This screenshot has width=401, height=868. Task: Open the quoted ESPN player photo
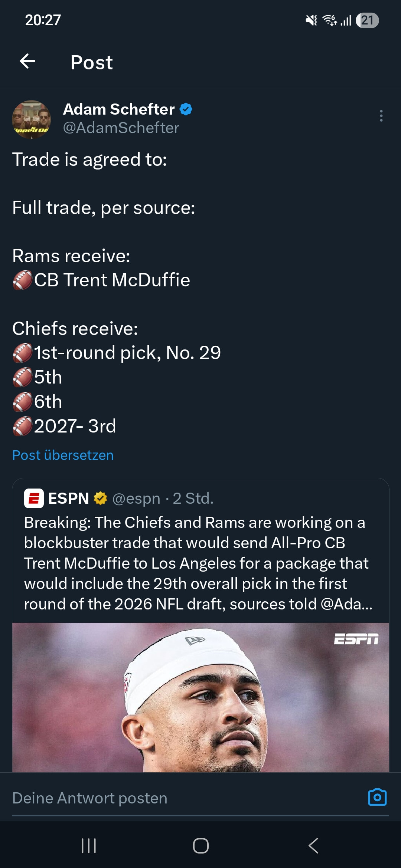[200, 697]
